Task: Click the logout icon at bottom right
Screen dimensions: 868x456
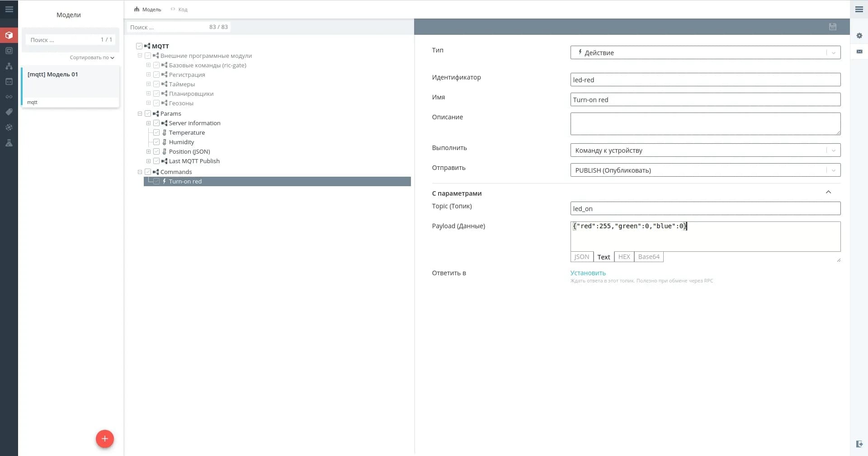Action: (859, 444)
